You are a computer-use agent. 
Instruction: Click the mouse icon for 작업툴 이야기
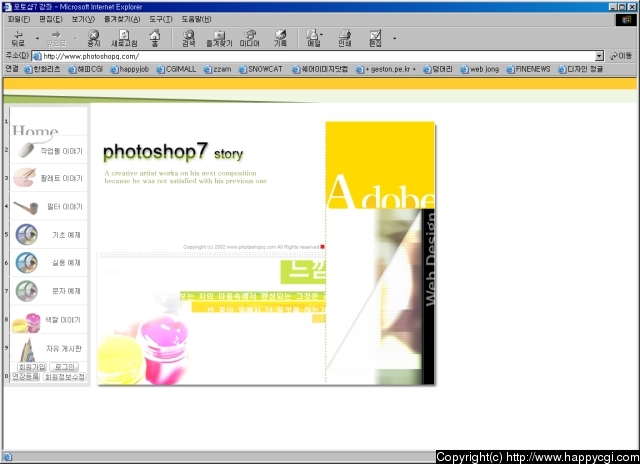pyautogui.click(x=27, y=150)
